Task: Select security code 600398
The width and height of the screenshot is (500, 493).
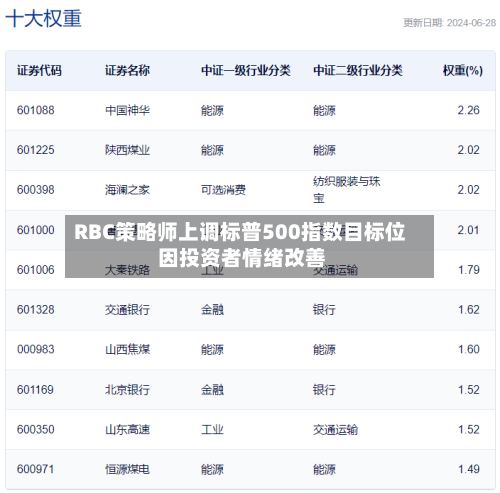Action: click(36, 190)
